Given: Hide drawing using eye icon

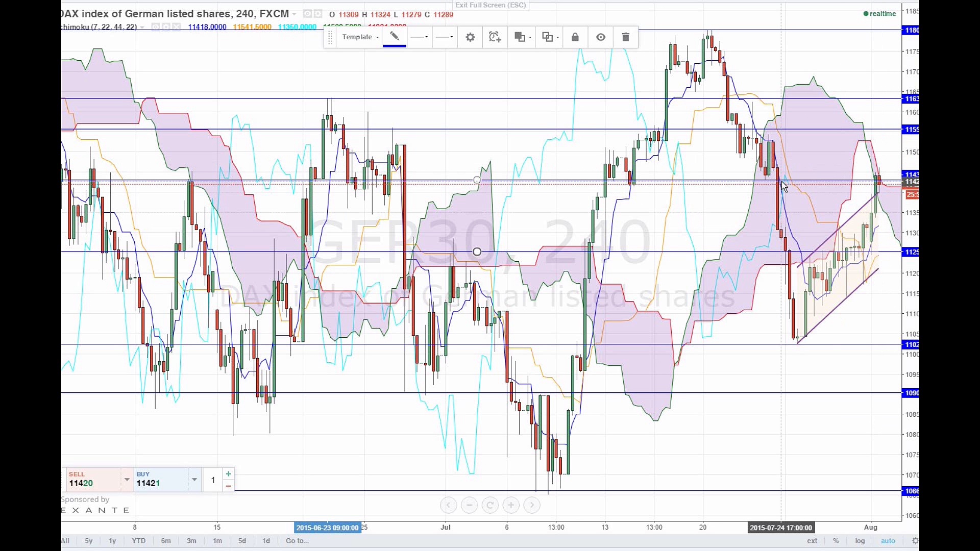Looking at the screenshot, I should pos(601,37).
